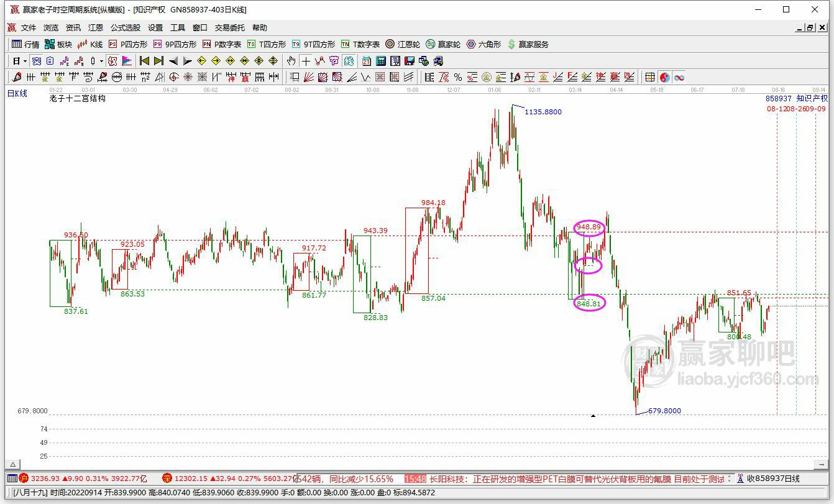Open the 板块 sector view
This screenshot has height=504, width=834.
coord(58,44)
